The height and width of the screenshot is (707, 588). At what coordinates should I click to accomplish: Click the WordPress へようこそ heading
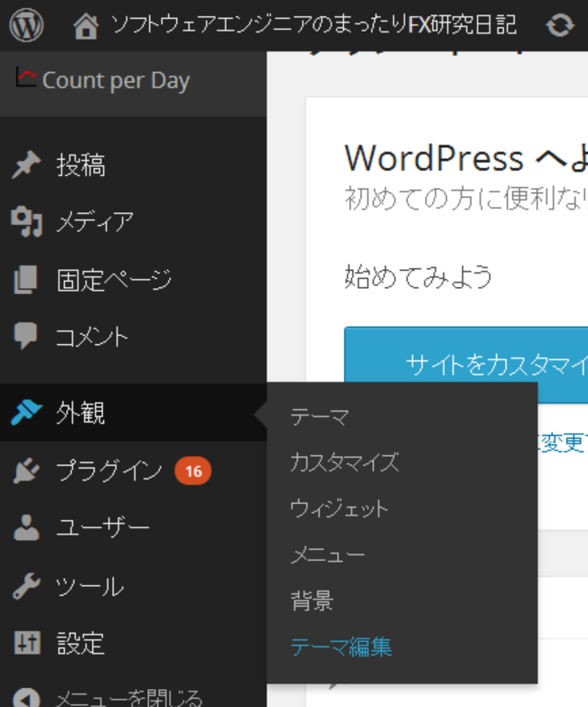pyautogui.click(x=466, y=158)
